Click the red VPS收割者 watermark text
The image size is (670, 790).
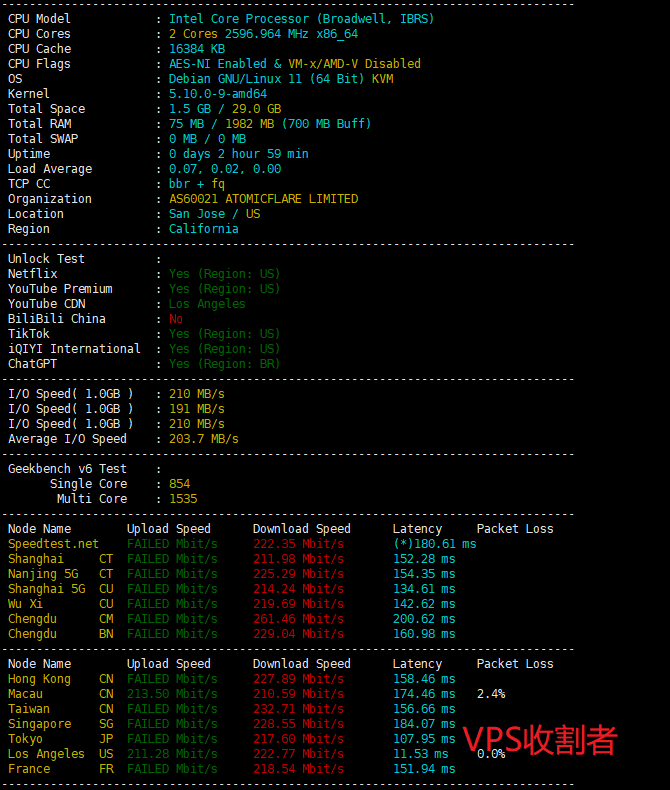540,740
